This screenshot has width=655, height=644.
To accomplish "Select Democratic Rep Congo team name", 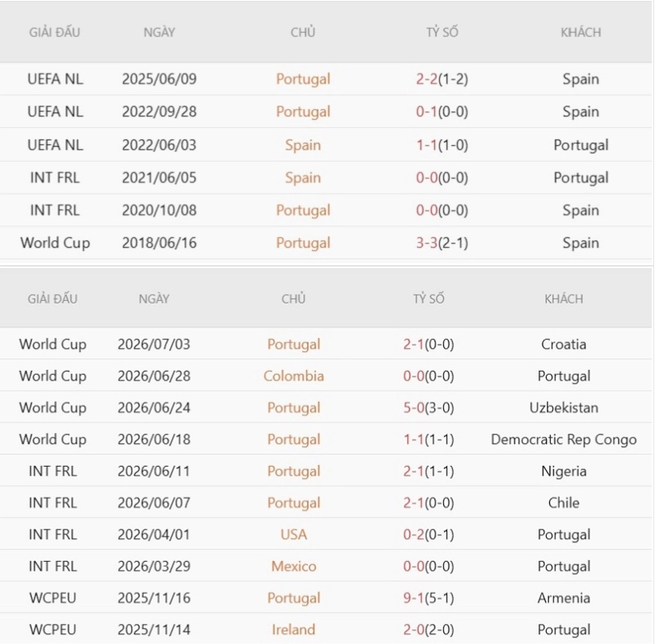I will (564, 440).
